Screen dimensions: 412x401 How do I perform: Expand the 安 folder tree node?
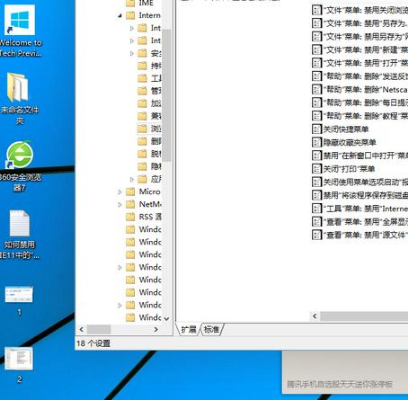coord(132,53)
